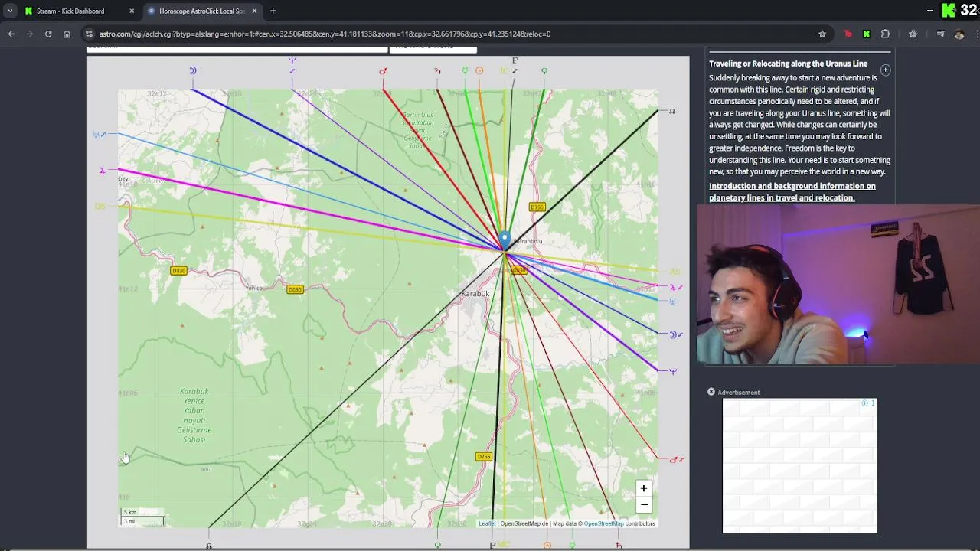Click the Yenice town label on map
Image resolution: width=980 pixels, height=551 pixels.
[x=253, y=288]
